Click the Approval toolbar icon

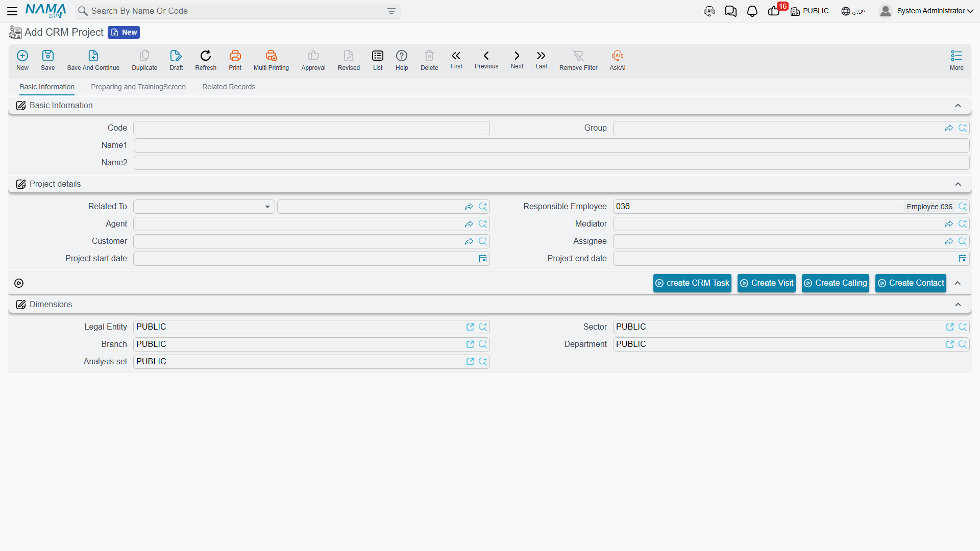point(313,60)
